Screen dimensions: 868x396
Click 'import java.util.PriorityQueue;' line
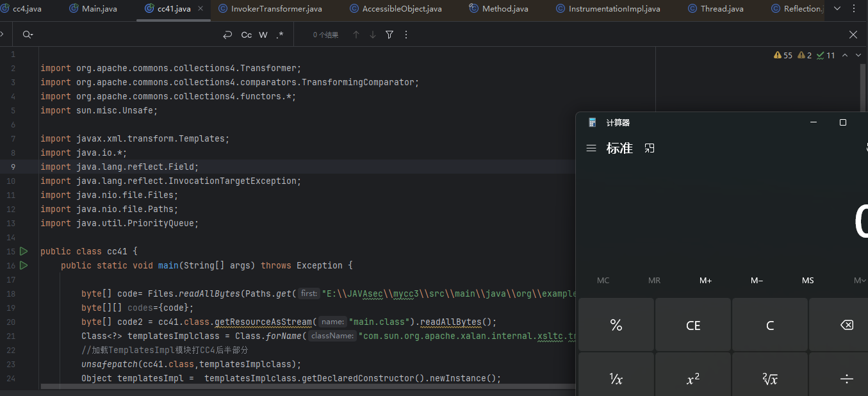click(120, 223)
